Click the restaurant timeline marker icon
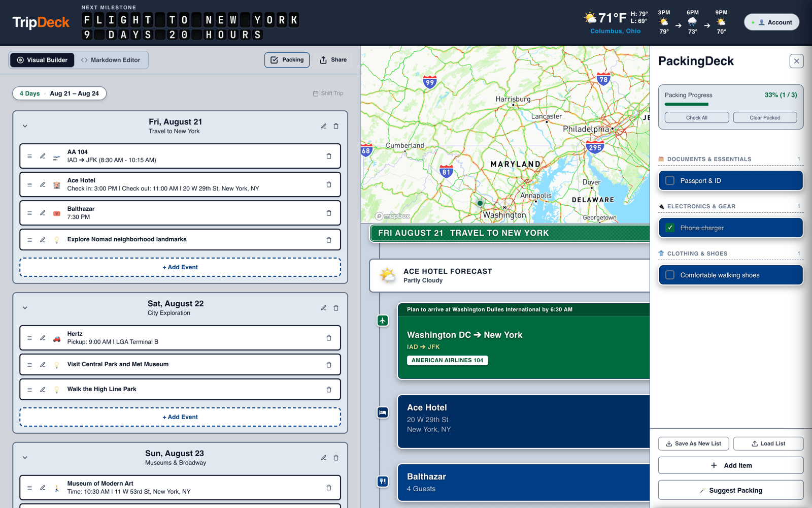Image resolution: width=812 pixels, height=508 pixels. tap(383, 481)
